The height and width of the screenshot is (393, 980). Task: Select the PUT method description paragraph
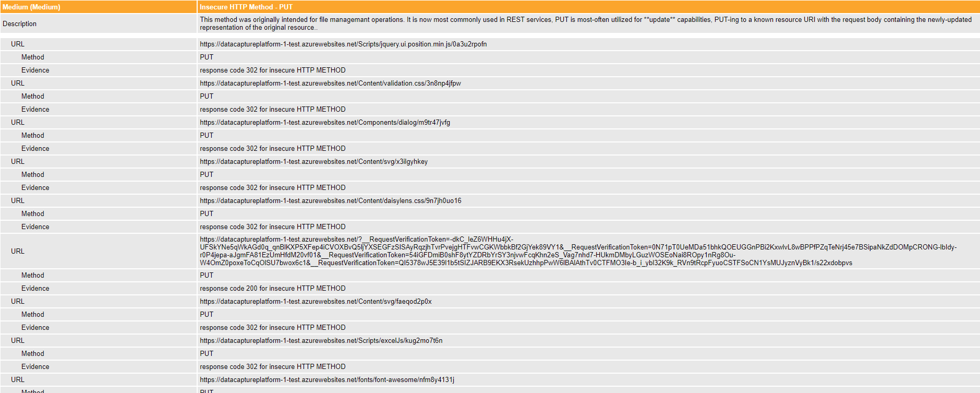pos(586,23)
